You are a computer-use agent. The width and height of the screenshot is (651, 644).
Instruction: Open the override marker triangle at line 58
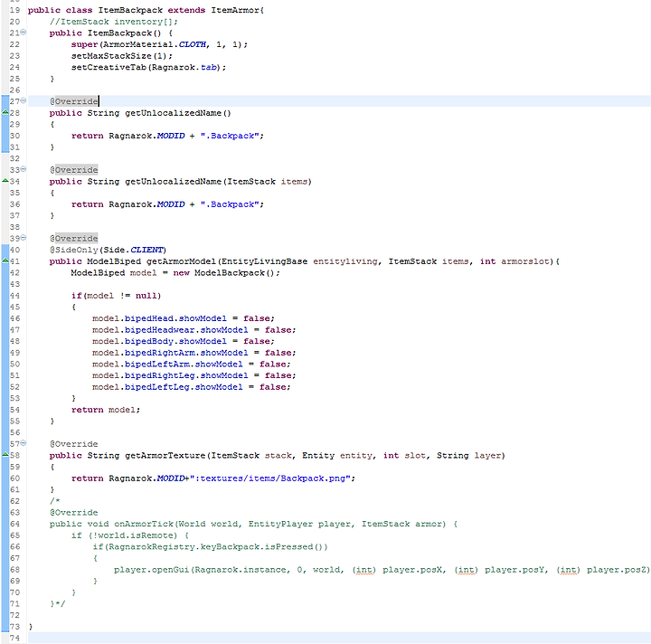[5, 455]
